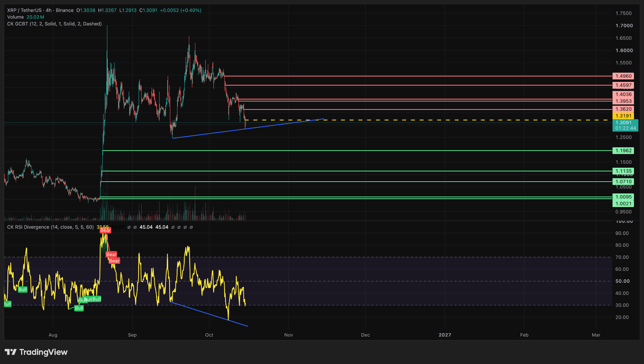The width and height of the screenshot is (644, 364).
Task: Click the green 1.0095 support label
Action: [x=623, y=197]
